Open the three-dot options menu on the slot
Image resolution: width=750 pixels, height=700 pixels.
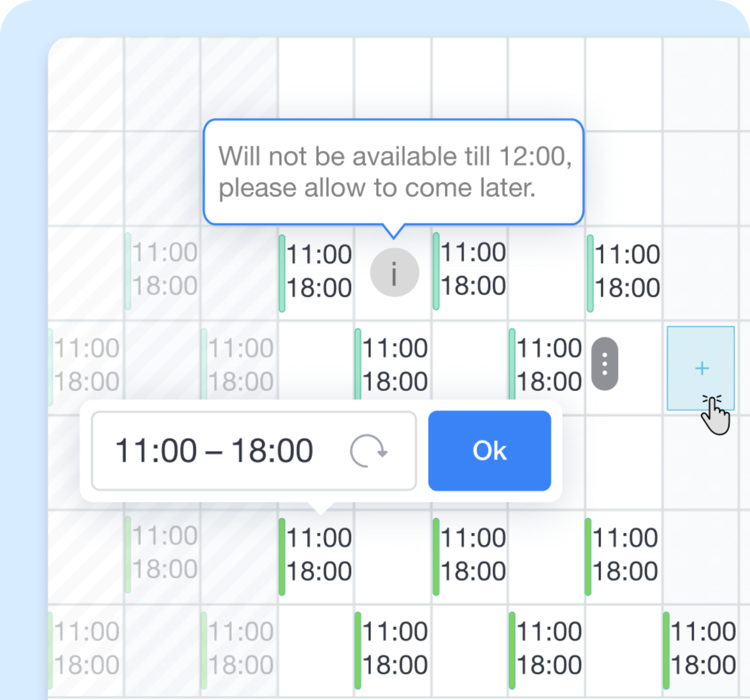(604, 364)
